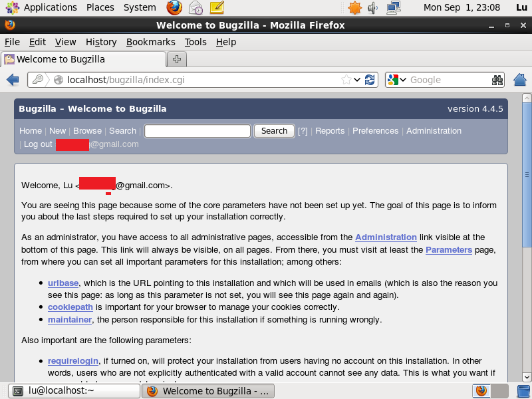
Task: Go to the Firefox home page icon
Action: [x=519, y=80]
